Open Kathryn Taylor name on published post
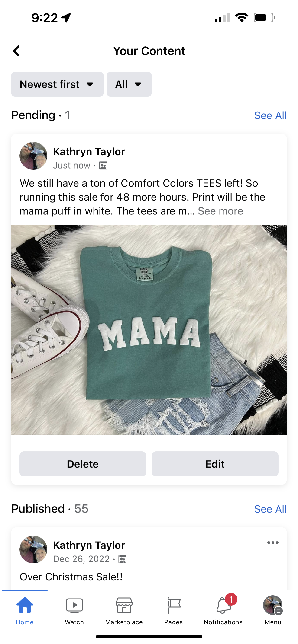This screenshot has height=644, width=298. [89, 545]
